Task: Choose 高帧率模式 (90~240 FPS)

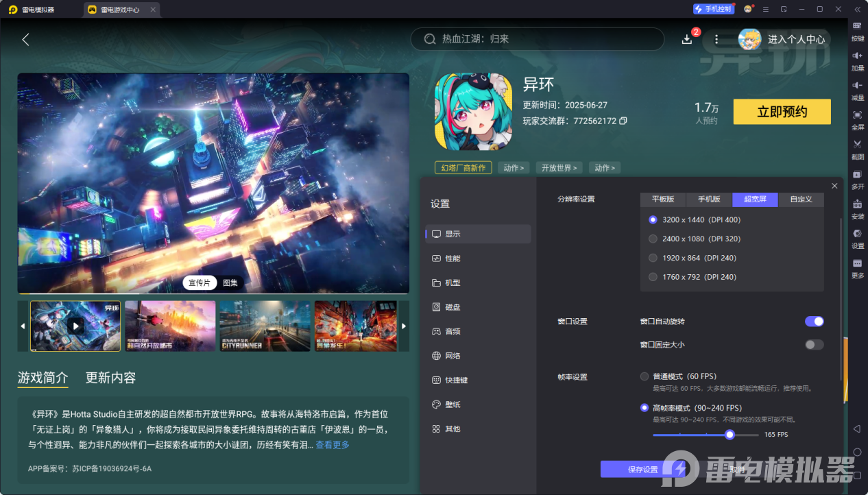Action: coord(644,407)
